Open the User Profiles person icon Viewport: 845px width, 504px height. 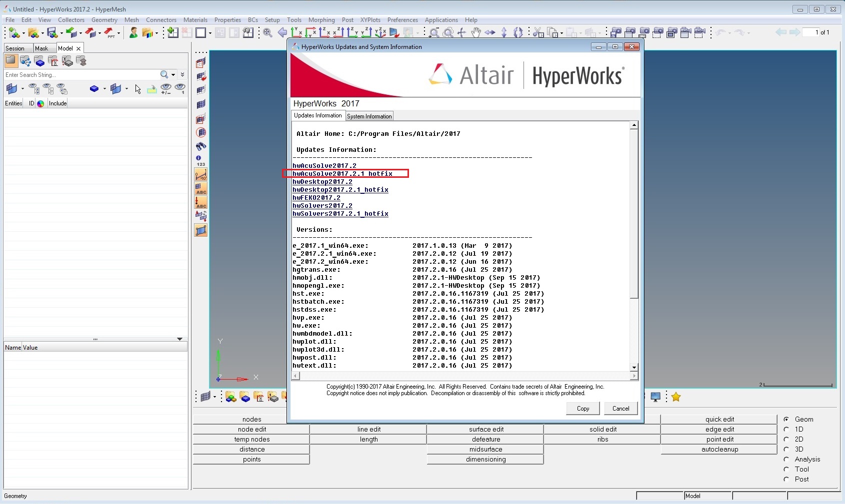point(133,33)
